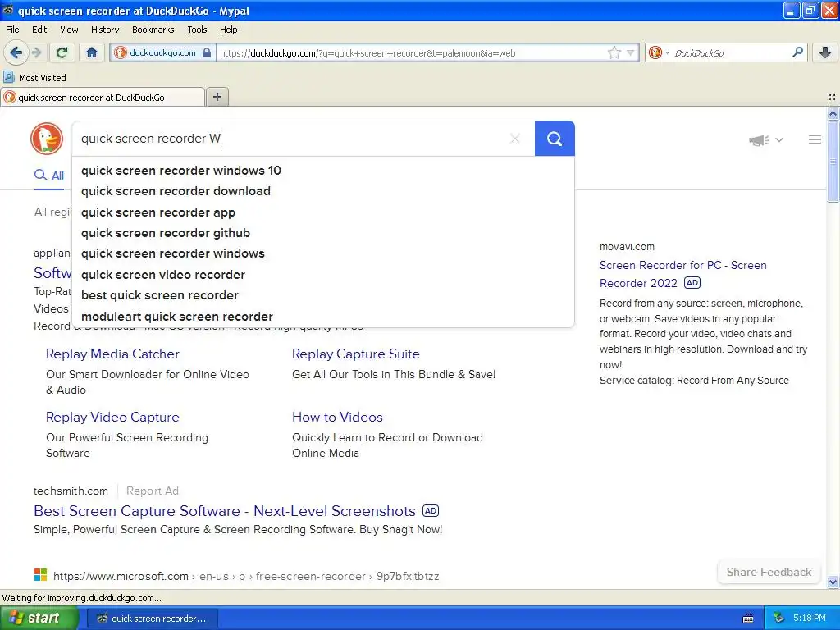The width and height of the screenshot is (840, 630).
Task: Click Report Ad next to techsmith.com
Action: coord(153,491)
